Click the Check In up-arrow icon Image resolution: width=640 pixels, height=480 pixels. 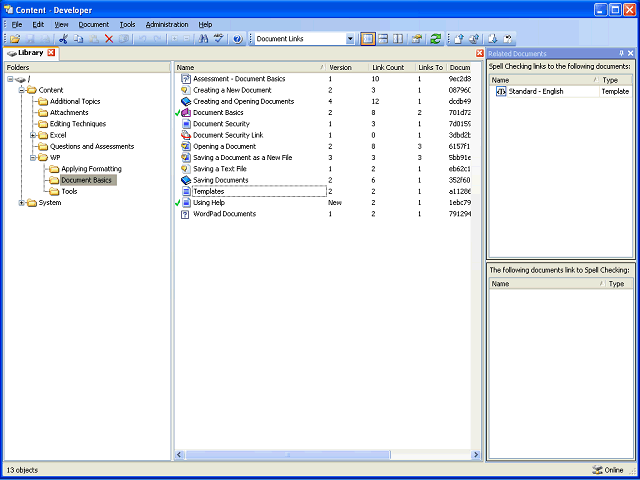pyautogui.click(x=459, y=39)
